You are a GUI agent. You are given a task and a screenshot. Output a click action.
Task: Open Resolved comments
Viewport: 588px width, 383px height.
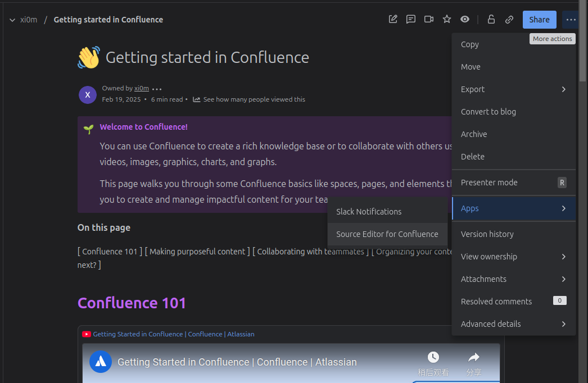513,302
